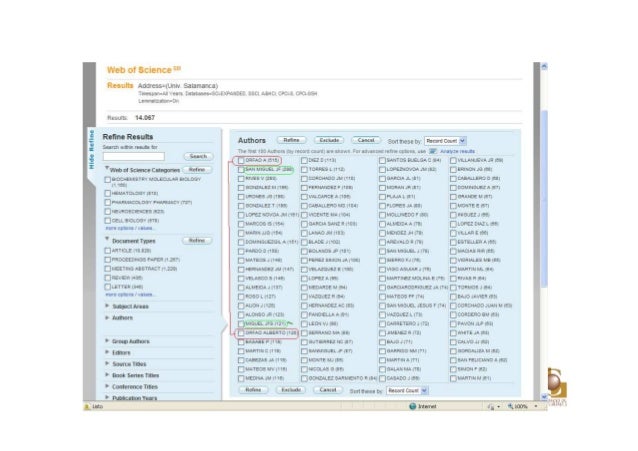Check the GONZALEZ SARMIENTO R checkbox
The width and height of the screenshot is (638, 451).
(304, 379)
